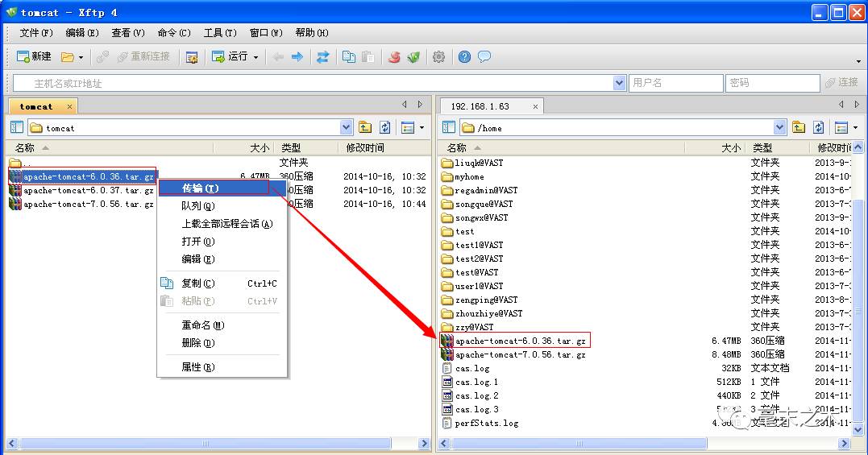The image size is (868, 455).
Task: Click the blue forward arrow toolbar icon
Action: 297,57
